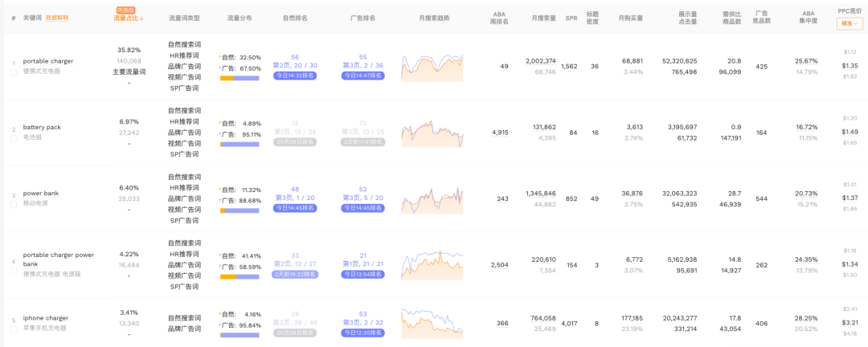This screenshot has height=347, width=868.
Task: Open portable charger power bank trend chart
Action: [x=432, y=265]
